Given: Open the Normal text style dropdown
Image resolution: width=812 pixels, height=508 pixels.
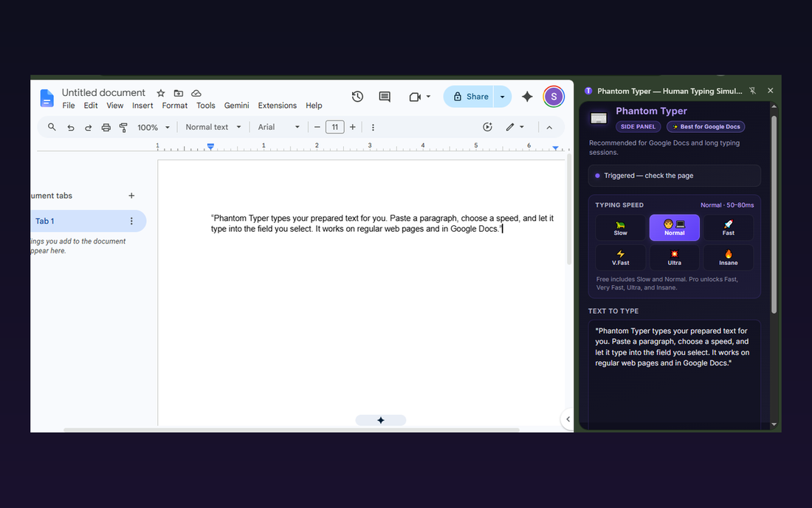Looking at the screenshot, I should coord(213,127).
